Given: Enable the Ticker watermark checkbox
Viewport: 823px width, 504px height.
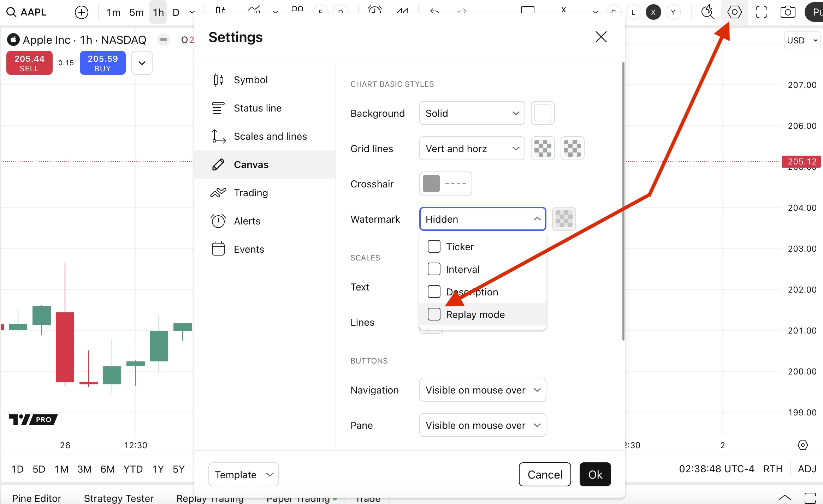Looking at the screenshot, I should 434,247.
